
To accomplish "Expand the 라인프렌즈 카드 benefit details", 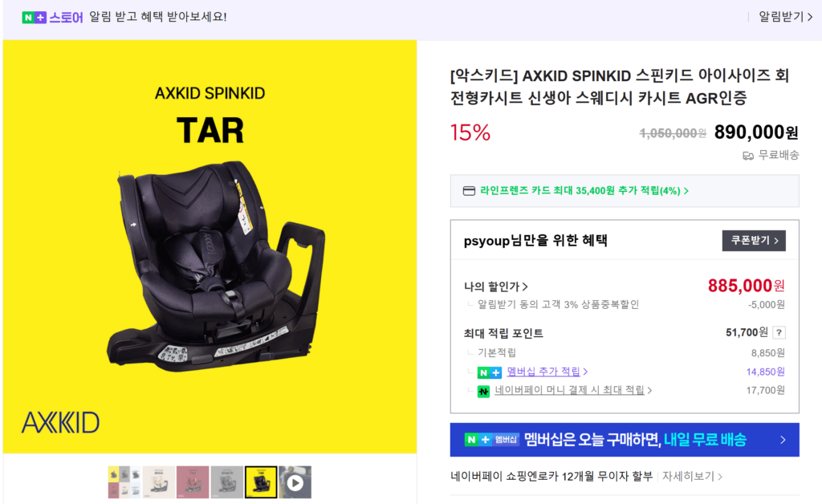I will click(584, 191).
